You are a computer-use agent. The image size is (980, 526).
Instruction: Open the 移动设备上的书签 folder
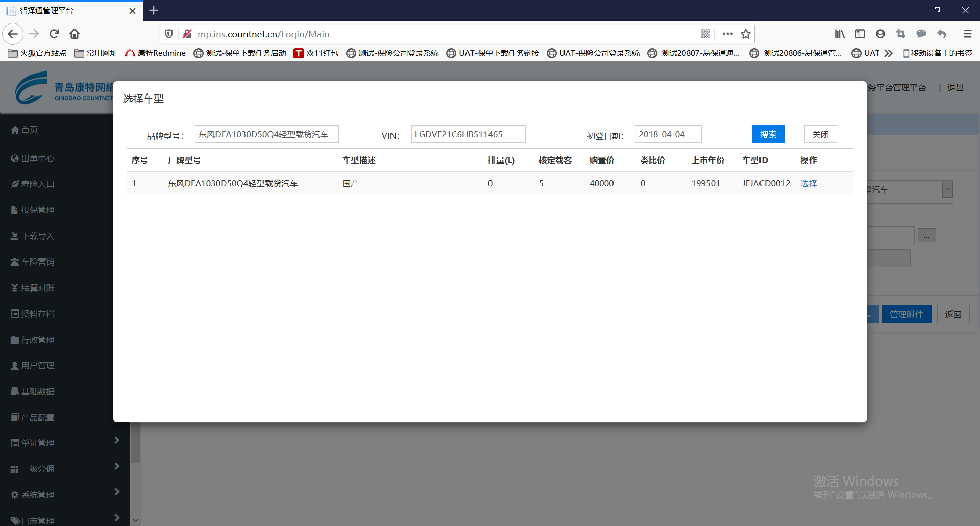[x=938, y=53]
